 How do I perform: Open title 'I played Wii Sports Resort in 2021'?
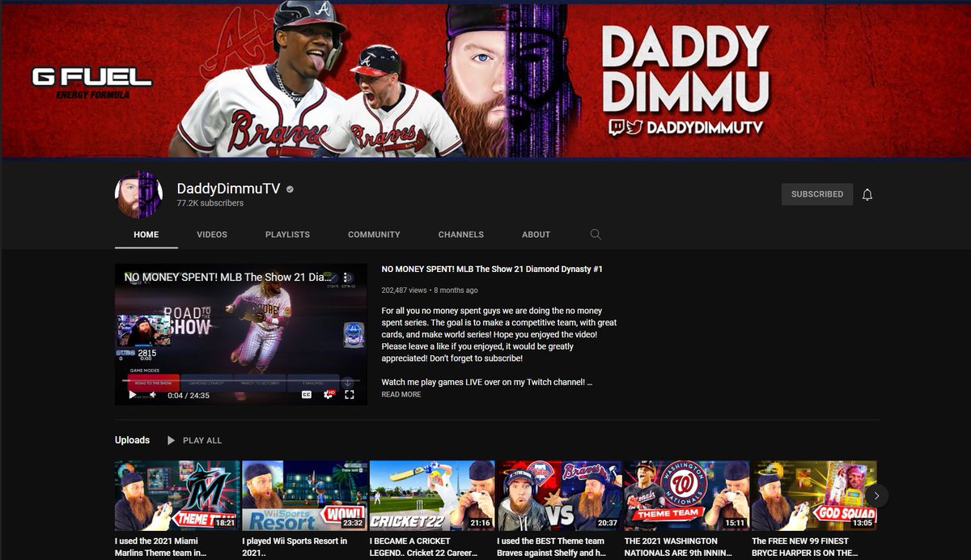tap(295, 546)
